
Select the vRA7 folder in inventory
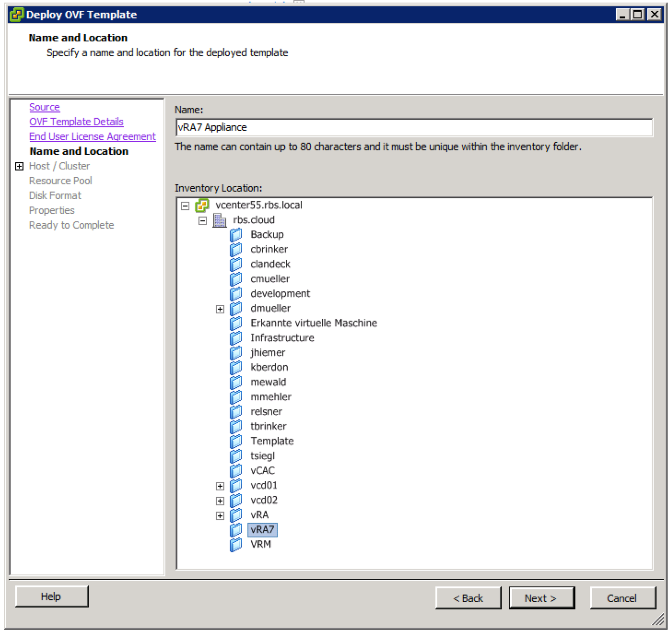coord(263,530)
